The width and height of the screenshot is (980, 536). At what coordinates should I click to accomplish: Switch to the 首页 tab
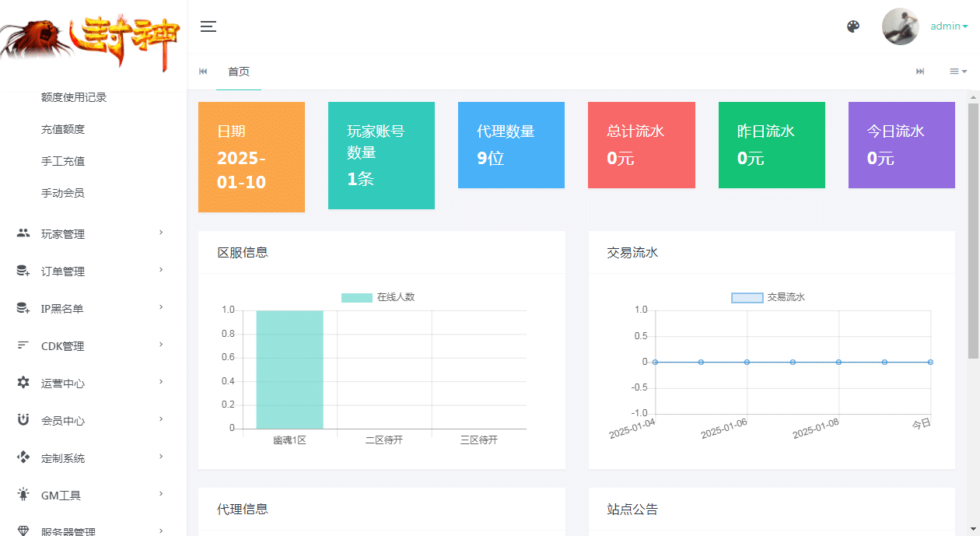click(239, 72)
